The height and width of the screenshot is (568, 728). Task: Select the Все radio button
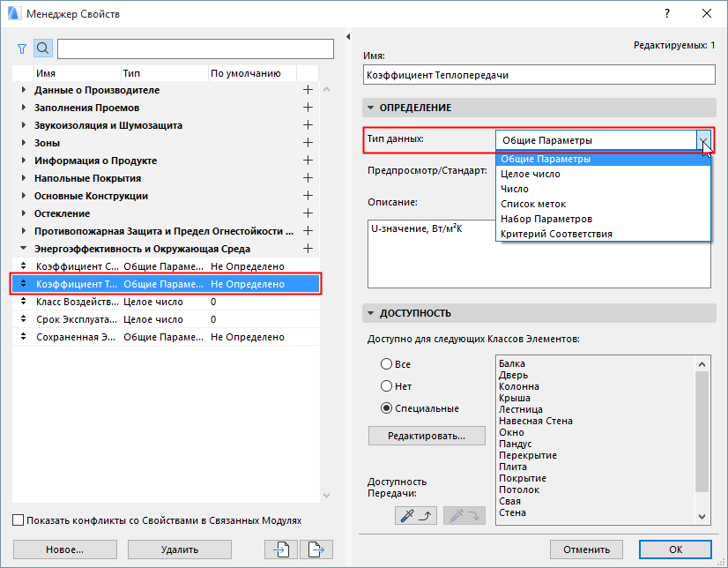pos(386,364)
